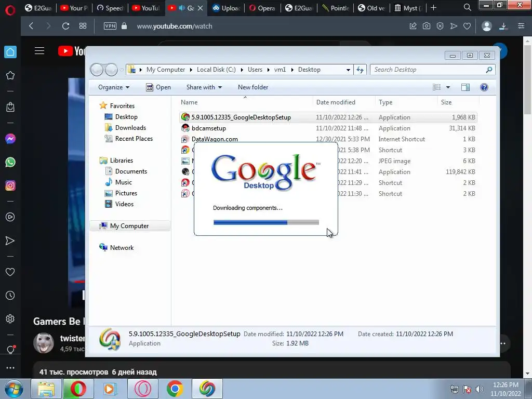Image resolution: width=532 pixels, height=399 pixels.
Task: Open history clock in the Opera sidebar
Action: click(x=10, y=296)
